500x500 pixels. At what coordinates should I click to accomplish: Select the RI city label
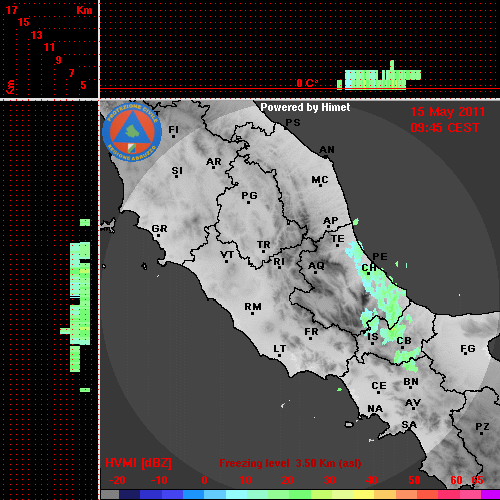pyautogui.click(x=279, y=261)
